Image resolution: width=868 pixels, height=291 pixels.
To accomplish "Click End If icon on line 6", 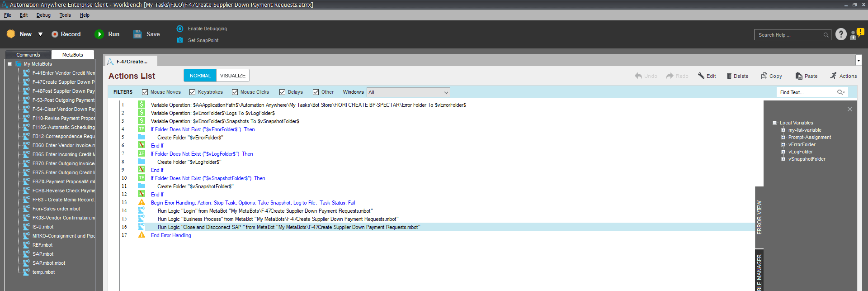I will pos(142,145).
